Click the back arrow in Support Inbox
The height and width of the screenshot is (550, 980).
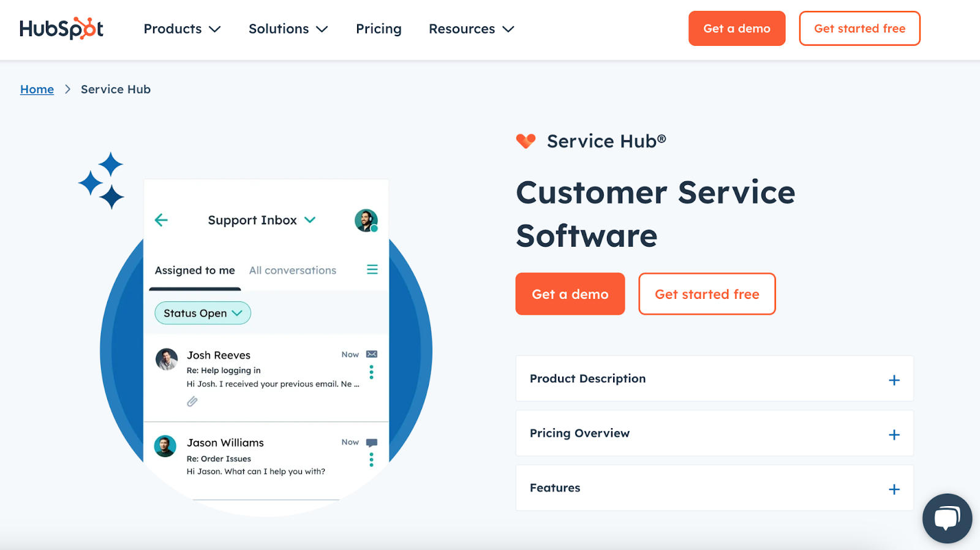pos(161,220)
